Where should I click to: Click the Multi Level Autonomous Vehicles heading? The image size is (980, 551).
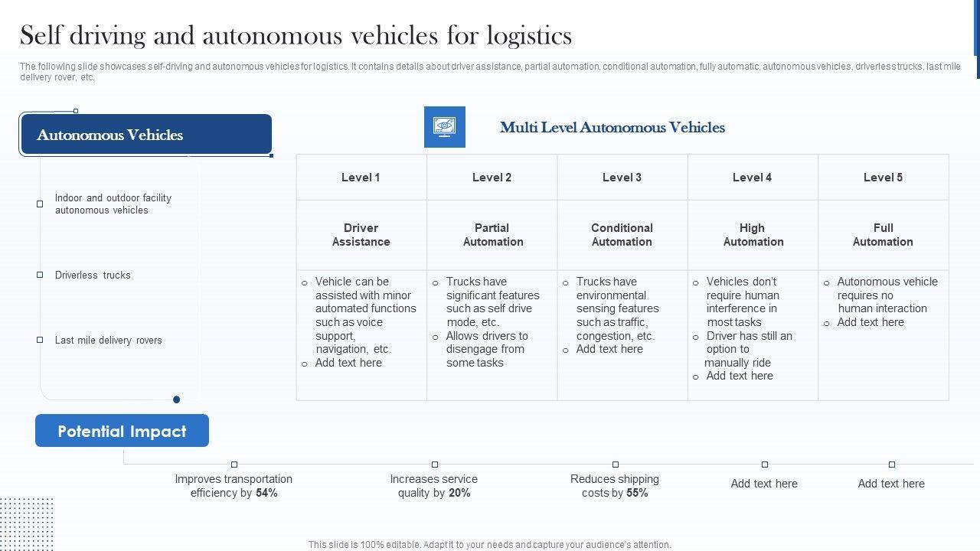[612, 128]
